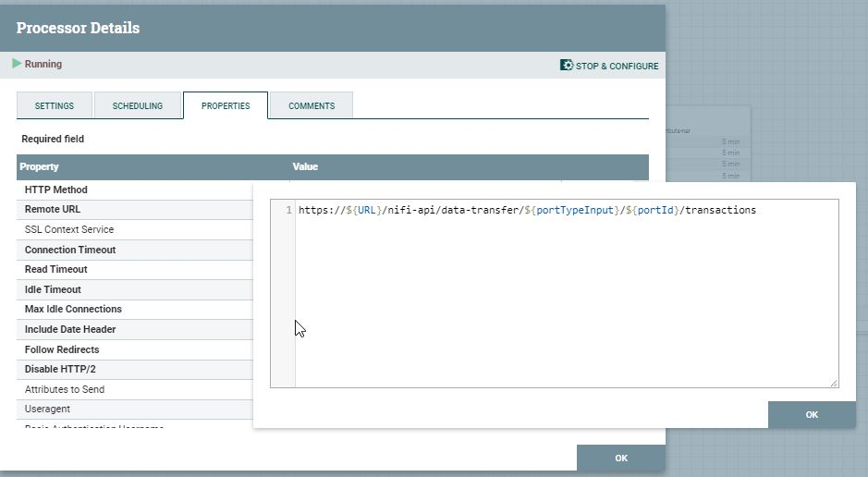Click the Property column header
The image size is (868, 477).
pos(39,166)
